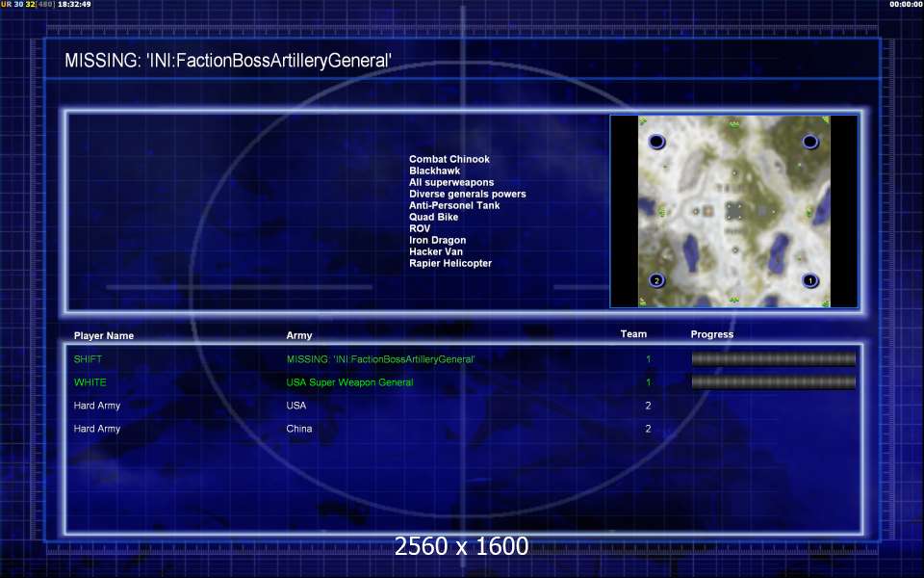Select 'Diverse generals powers' line
This screenshot has width=924, height=578.
tap(468, 194)
